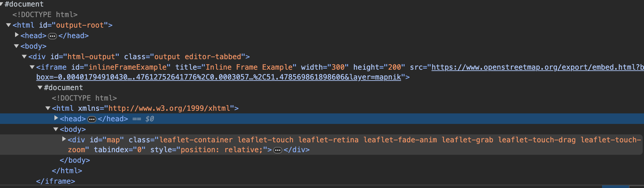Expand the div id="map" node
This screenshot has height=188, width=644.
[x=64, y=139]
